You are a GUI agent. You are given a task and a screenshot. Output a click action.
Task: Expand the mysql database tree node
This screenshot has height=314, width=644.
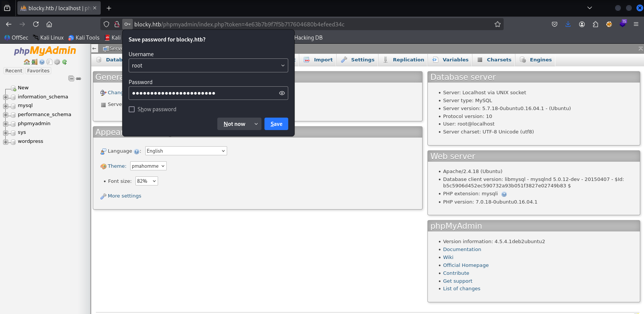click(x=6, y=106)
